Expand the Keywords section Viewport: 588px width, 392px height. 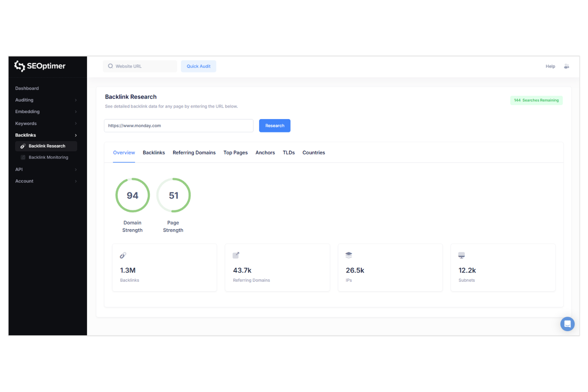tap(25, 123)
